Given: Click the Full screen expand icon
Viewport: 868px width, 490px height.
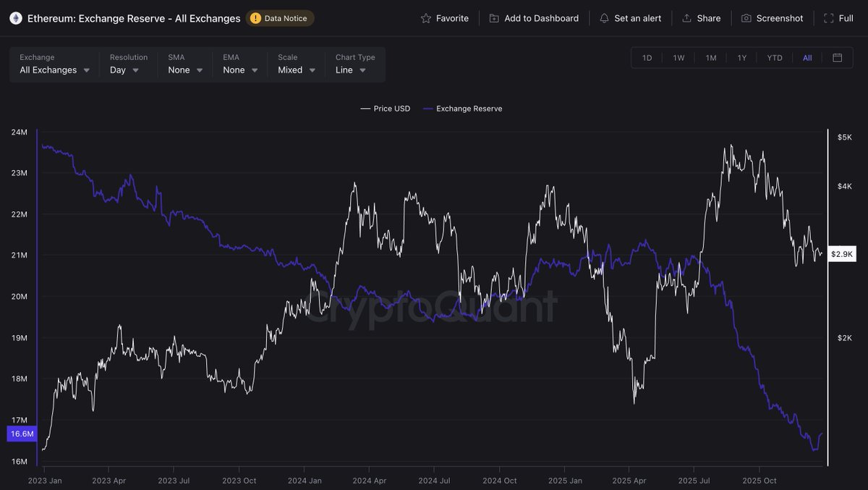Looking at the screenshot, I should point(828,18).
